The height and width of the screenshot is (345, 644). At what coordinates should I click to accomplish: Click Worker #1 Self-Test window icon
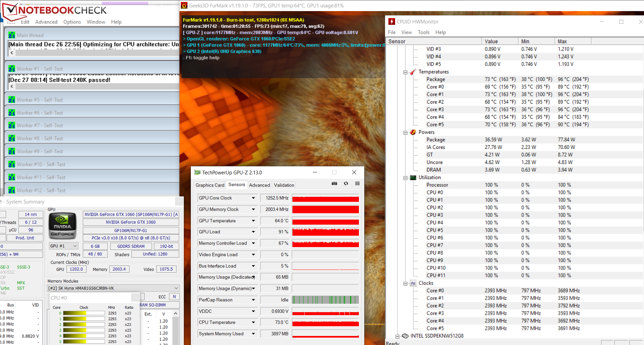pos(12,68)
